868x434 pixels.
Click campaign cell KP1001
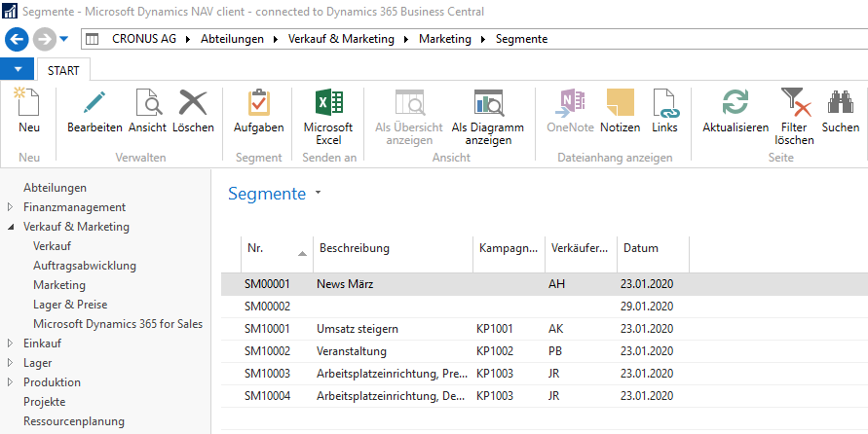click(x=495, y=329)
